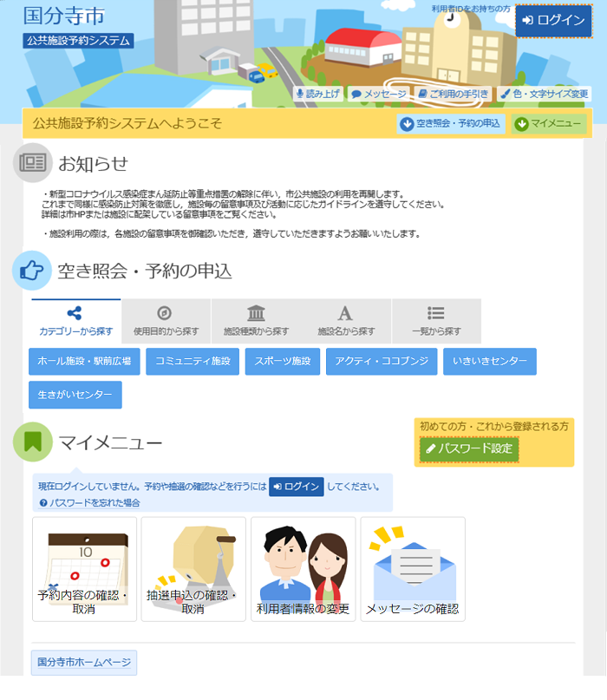Choose 生きがいセンター category
The width and height of the screenshot is (607, 700).
(x=75, y=395)
